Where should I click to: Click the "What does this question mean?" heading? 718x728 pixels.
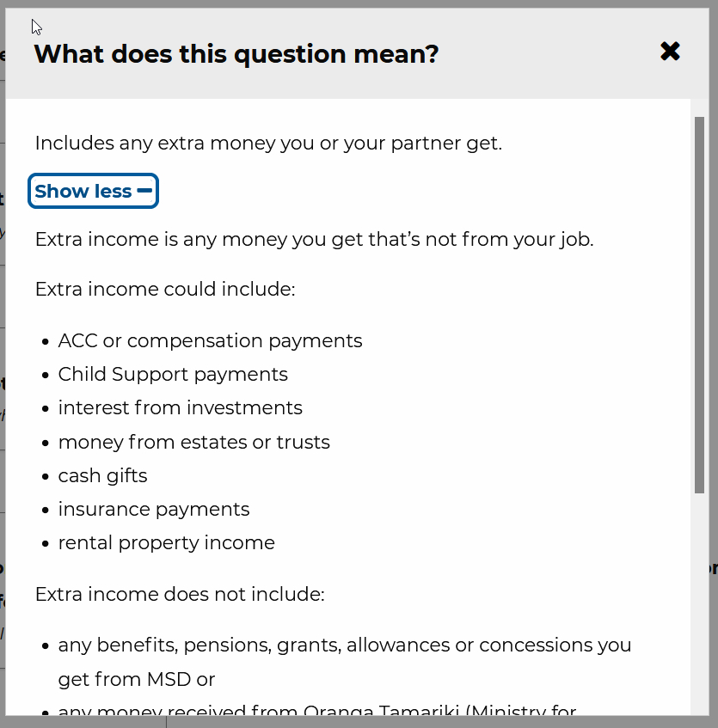[x=236, y=54]
